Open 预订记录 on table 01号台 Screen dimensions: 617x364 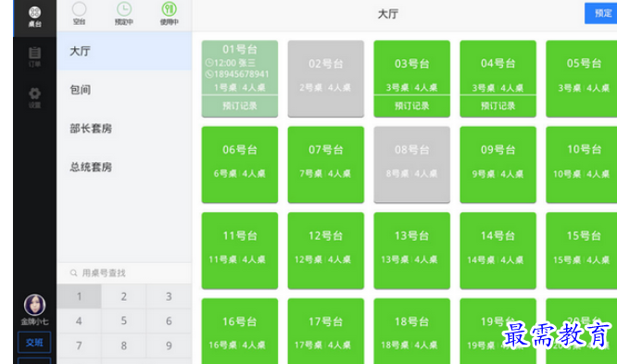pos(240,106)
